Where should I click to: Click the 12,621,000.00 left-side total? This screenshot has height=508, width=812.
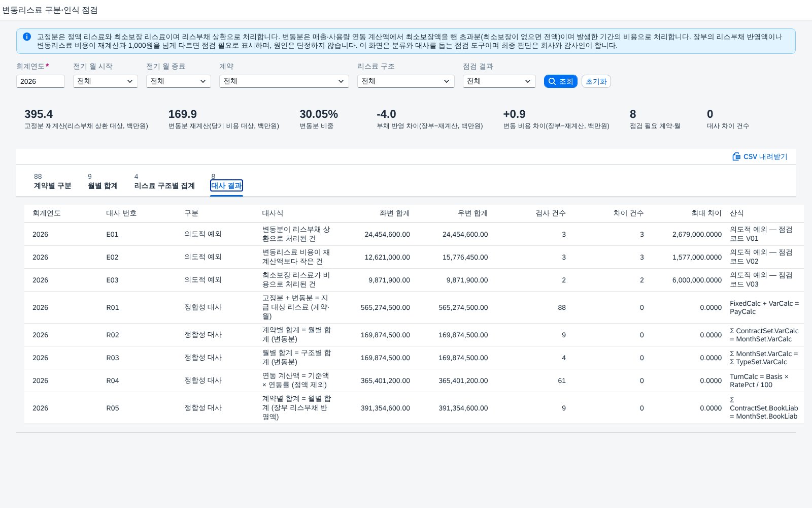click(x=387, y=257)
